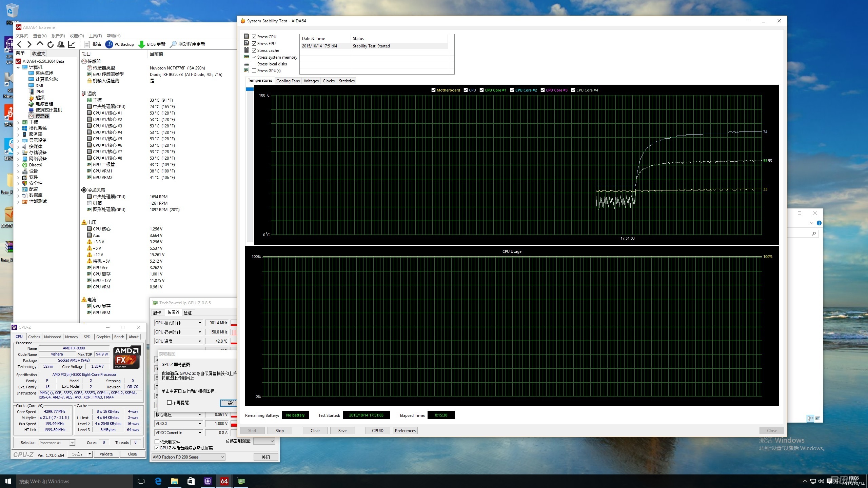Click the refresh icon in AIDA64 toolbar
The width and height of the screenshot is (868, 488).
pos(51,44)
